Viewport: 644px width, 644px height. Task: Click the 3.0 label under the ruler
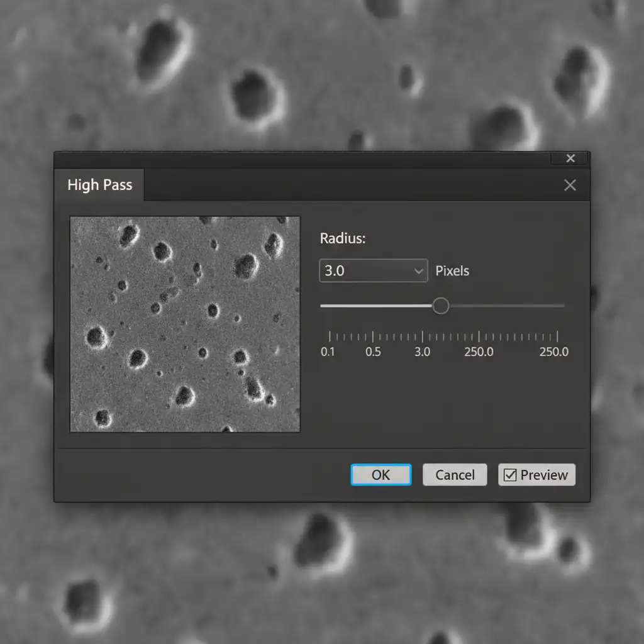click(x=423, y=352)
